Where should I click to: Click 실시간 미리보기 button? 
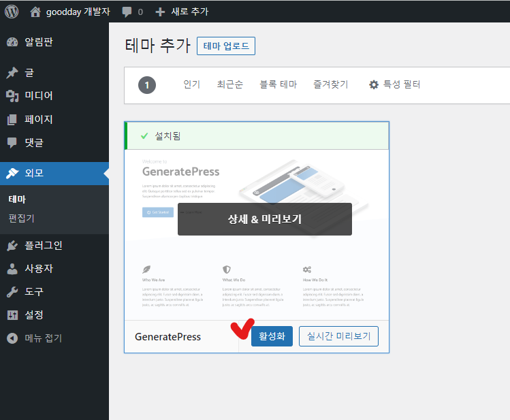(338, 336)
